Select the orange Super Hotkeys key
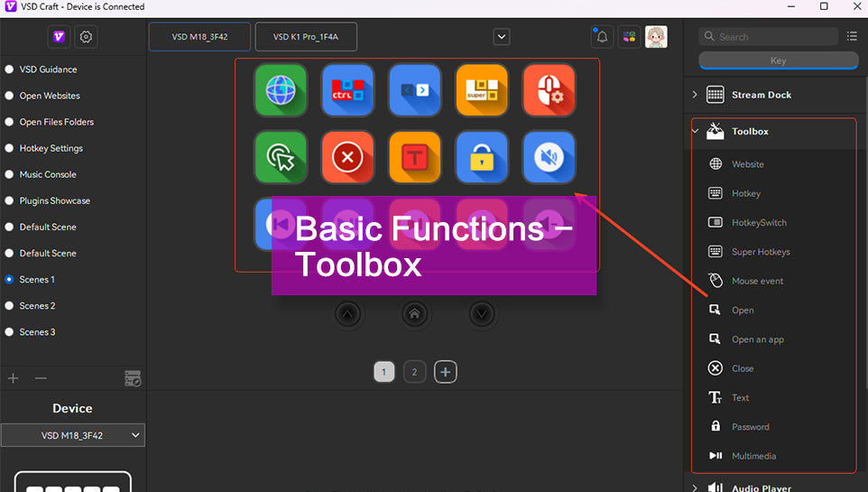Image resolution: width=868 pixels, height=492 pixels. pos(482,90)
